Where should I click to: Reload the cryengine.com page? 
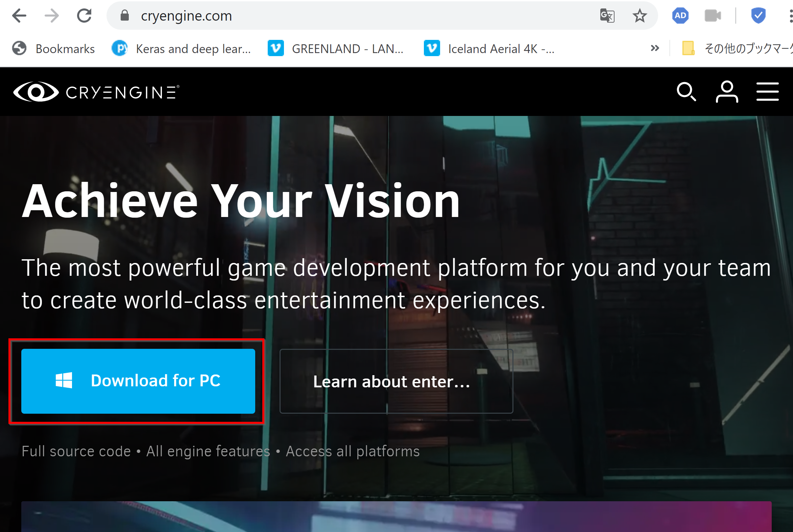84,16
